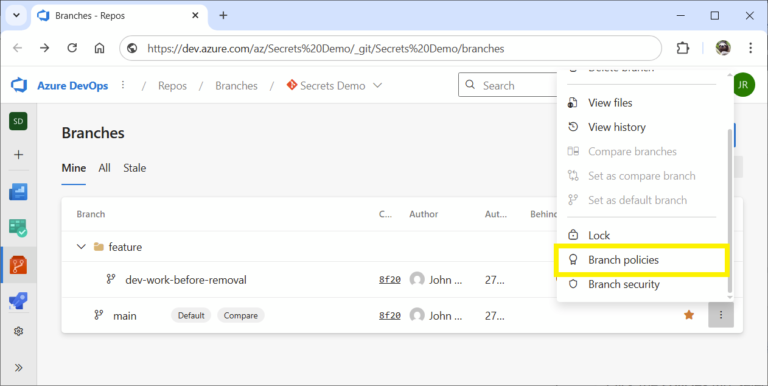768x386 pixels.
Task: Open Pipelines icon in left sidebar
Action: click(18, 300)
